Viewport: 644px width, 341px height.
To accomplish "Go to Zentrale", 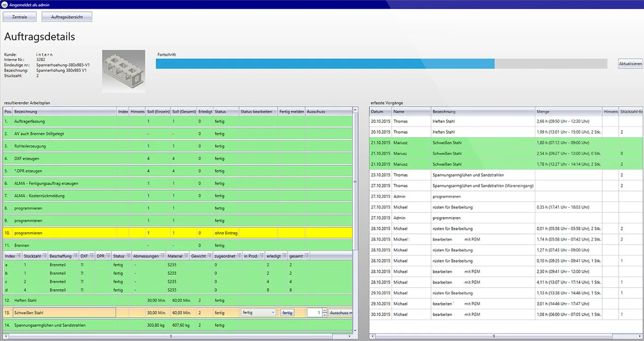I will point(20,17).
